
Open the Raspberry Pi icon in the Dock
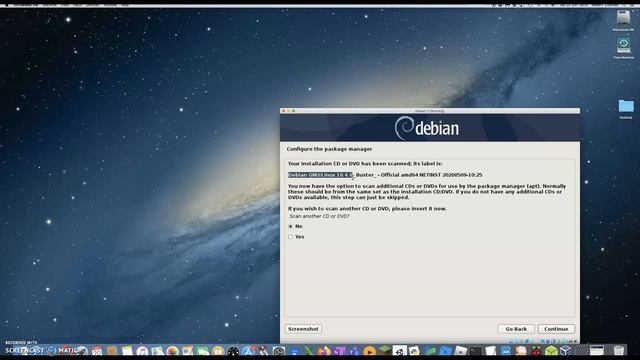pyautogui.click(x=536, y=351)
